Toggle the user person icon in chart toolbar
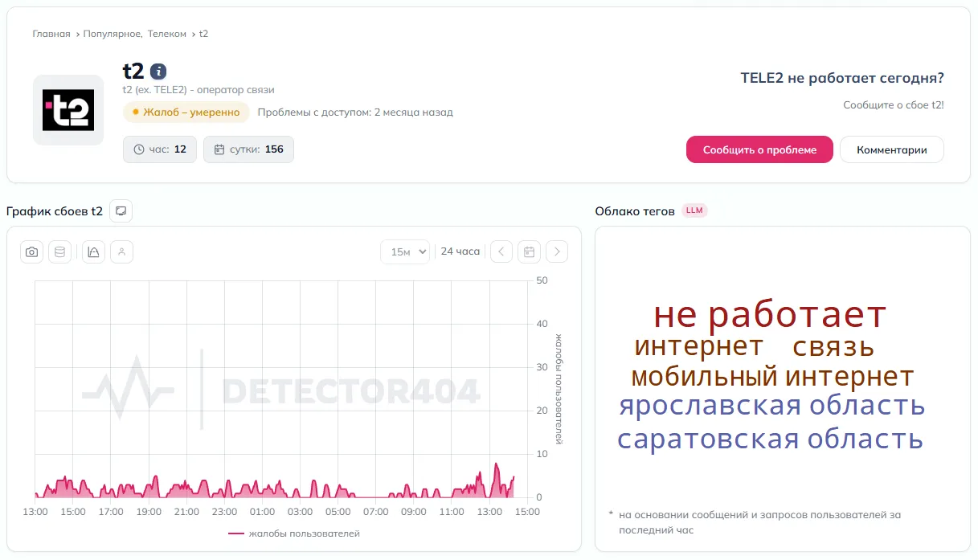The width and height of the screenshot is (978, 560). (x=122, y=251)
